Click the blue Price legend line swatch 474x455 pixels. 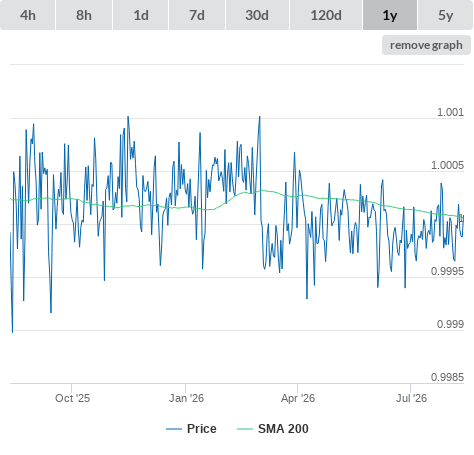(174, 429)
